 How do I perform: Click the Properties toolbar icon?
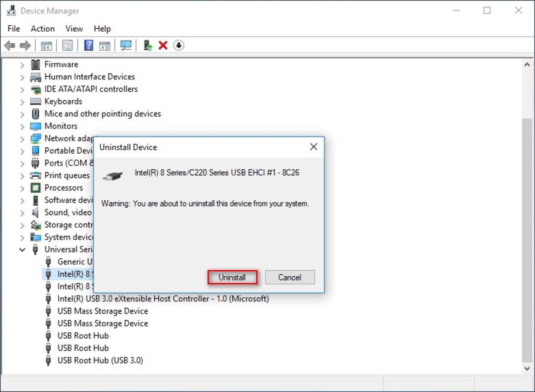click(67, 45)
